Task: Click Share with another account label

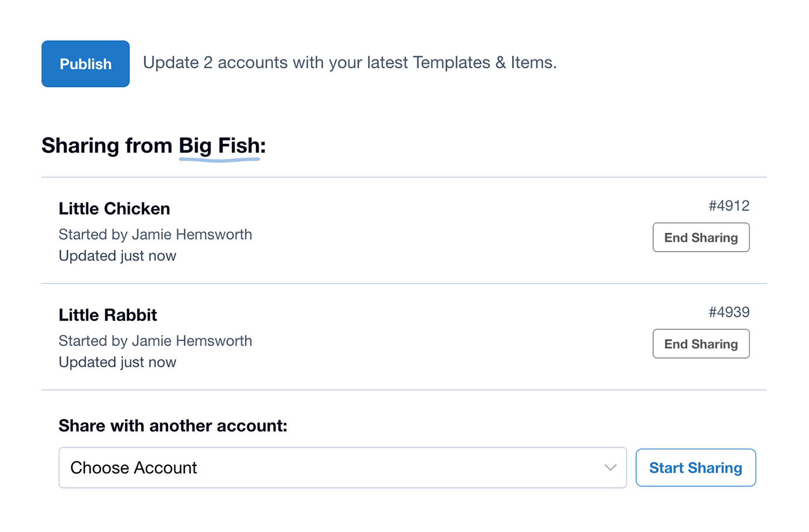Action: click(172, 426)
